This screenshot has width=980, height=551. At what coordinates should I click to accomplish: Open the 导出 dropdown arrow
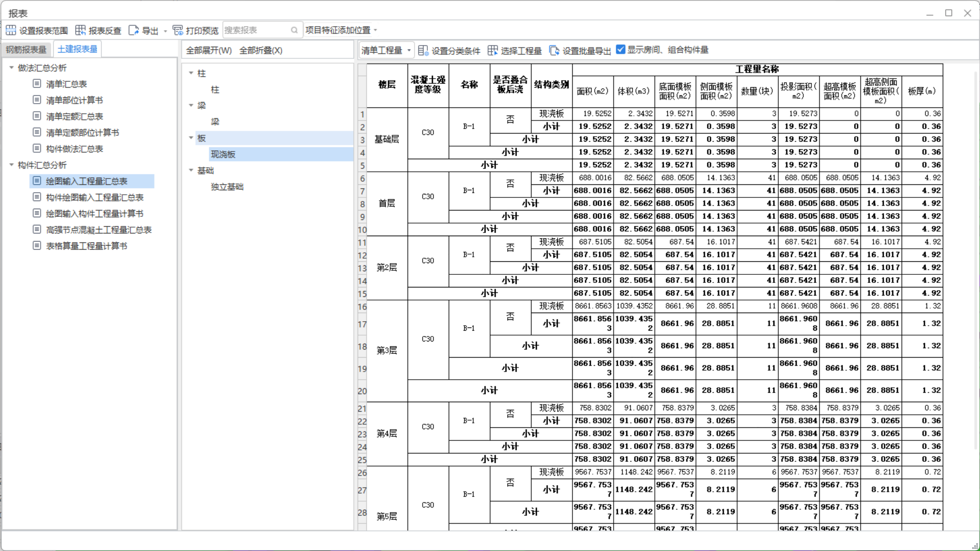[165, 31]
